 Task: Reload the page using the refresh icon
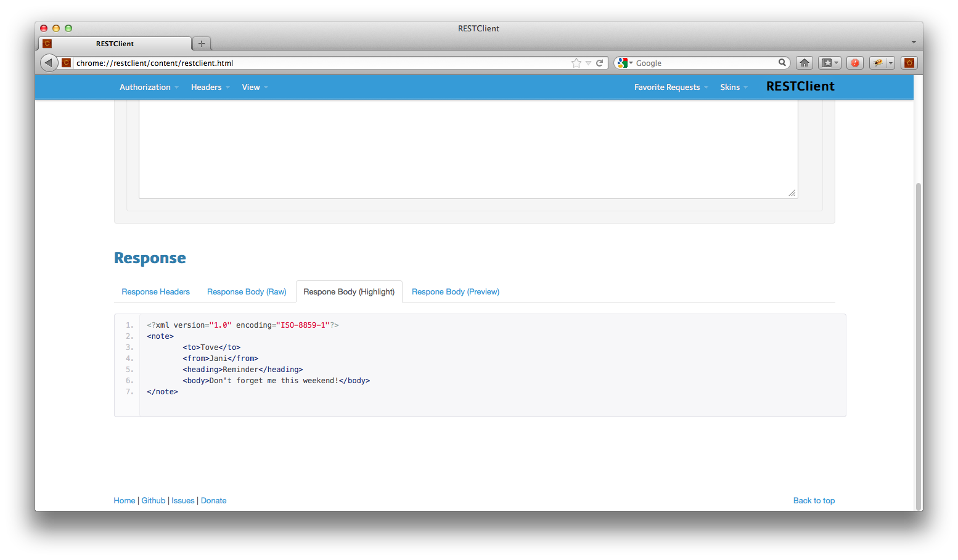tap(599, 63)
